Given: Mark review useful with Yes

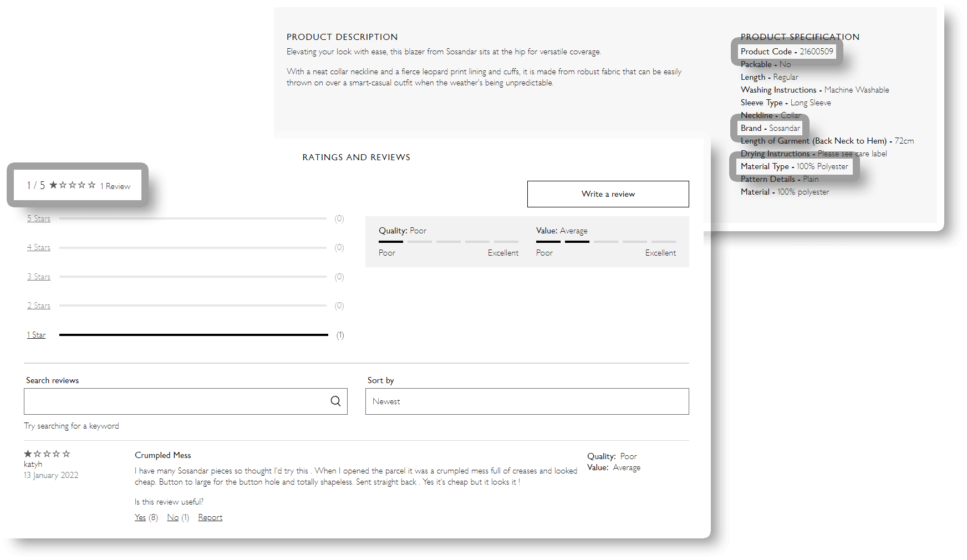Looking at the screenshot, I should coord(140,517).
